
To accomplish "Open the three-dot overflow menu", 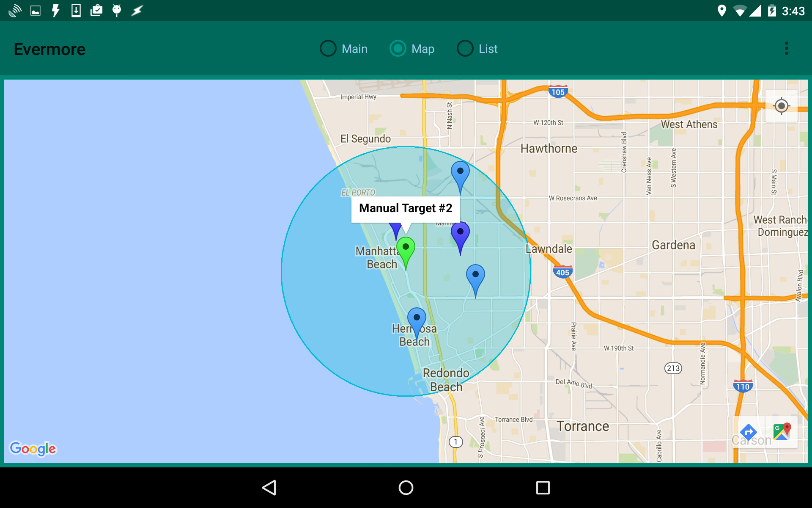I will (786, 49).
